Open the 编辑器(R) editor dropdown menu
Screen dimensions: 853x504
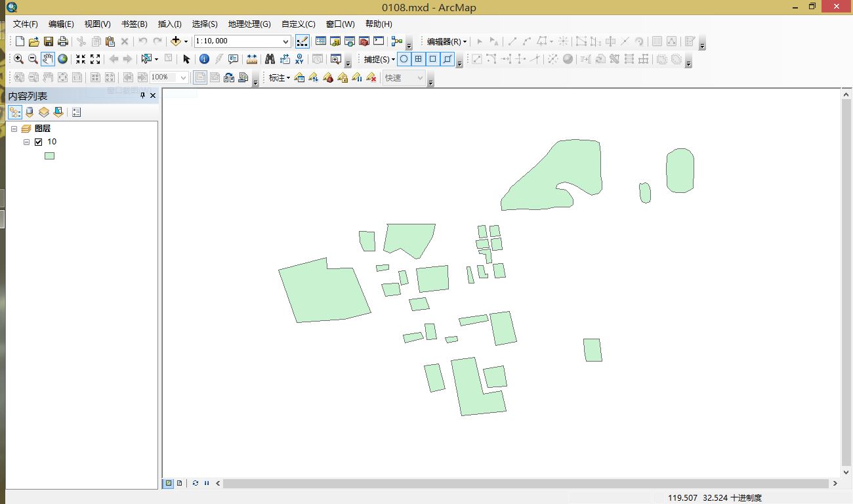pos(444,41)
